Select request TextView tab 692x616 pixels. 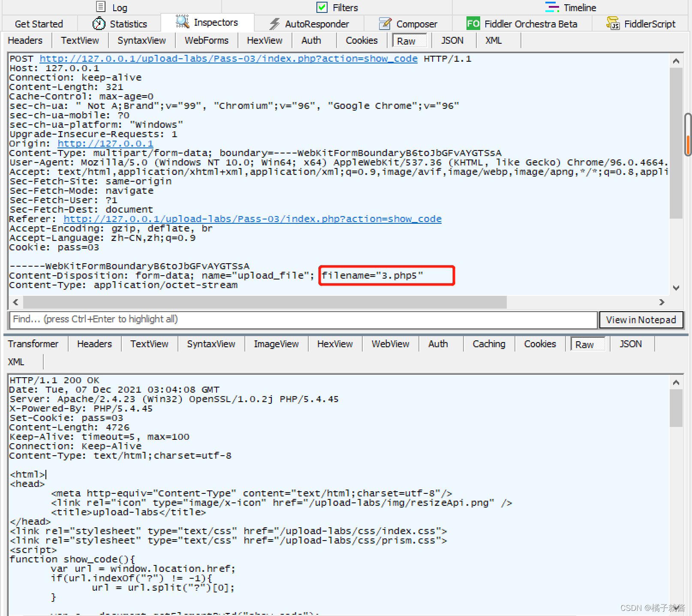[80, 40]
